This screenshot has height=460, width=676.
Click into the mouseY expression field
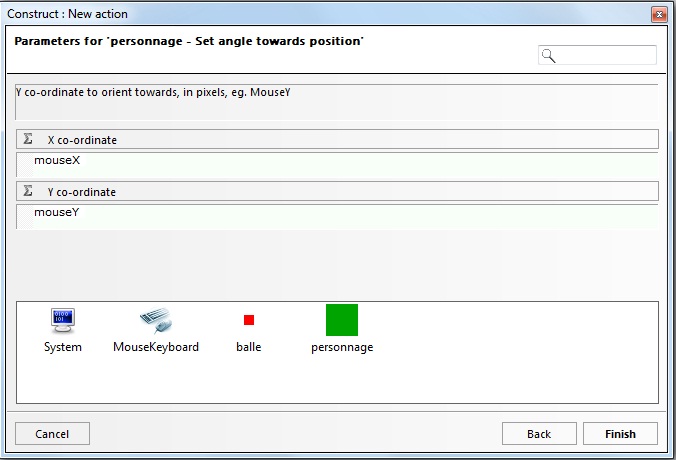[x=338, y=213]
